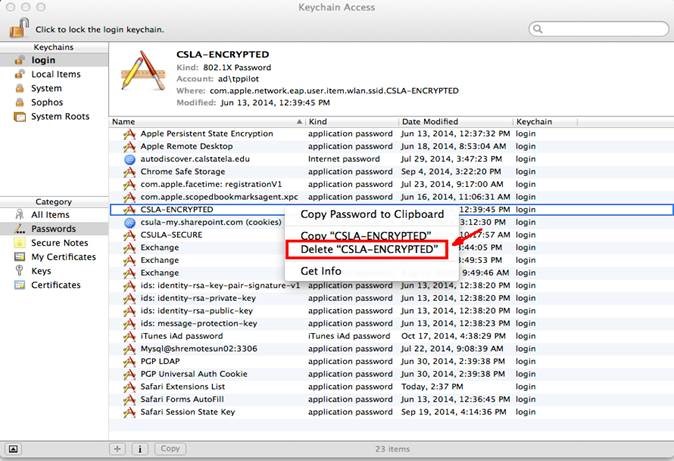Select autodiscover.calstatela.edu entry

pos(391,159)
